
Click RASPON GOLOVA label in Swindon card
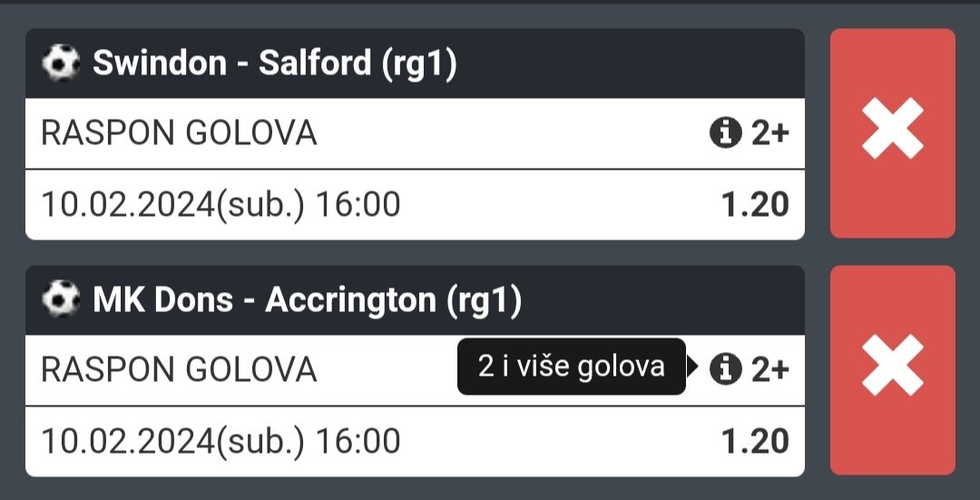point(179,133)
